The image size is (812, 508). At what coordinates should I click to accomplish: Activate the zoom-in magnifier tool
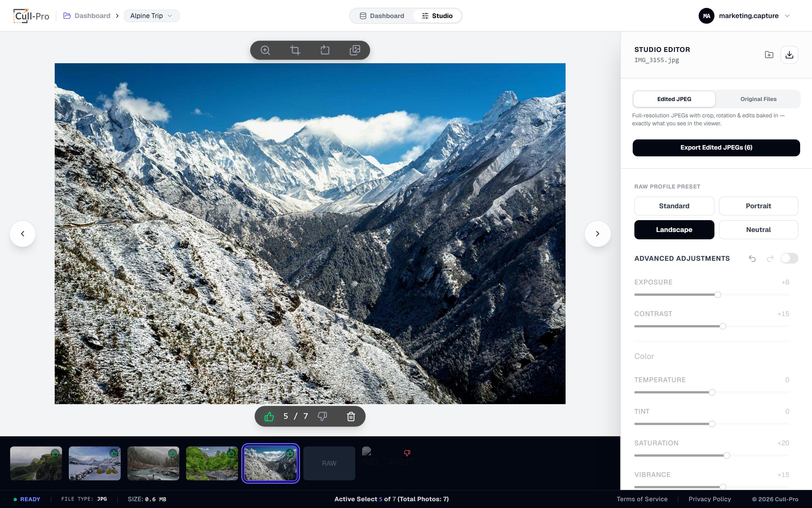pos(265,51)
